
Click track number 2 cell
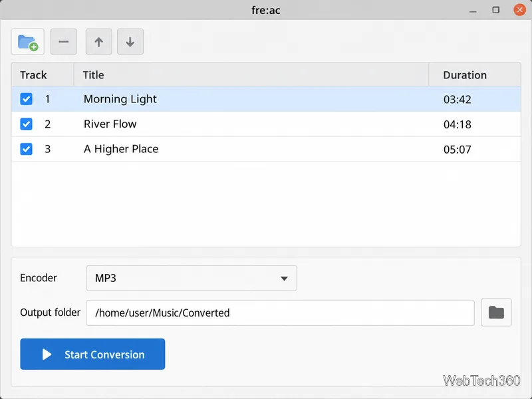coord(47,124)
